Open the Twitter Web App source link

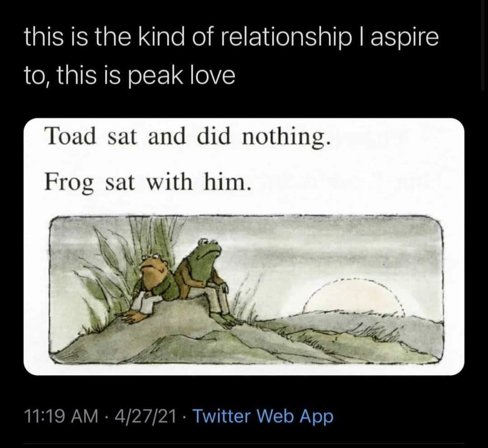pos(263,416)
